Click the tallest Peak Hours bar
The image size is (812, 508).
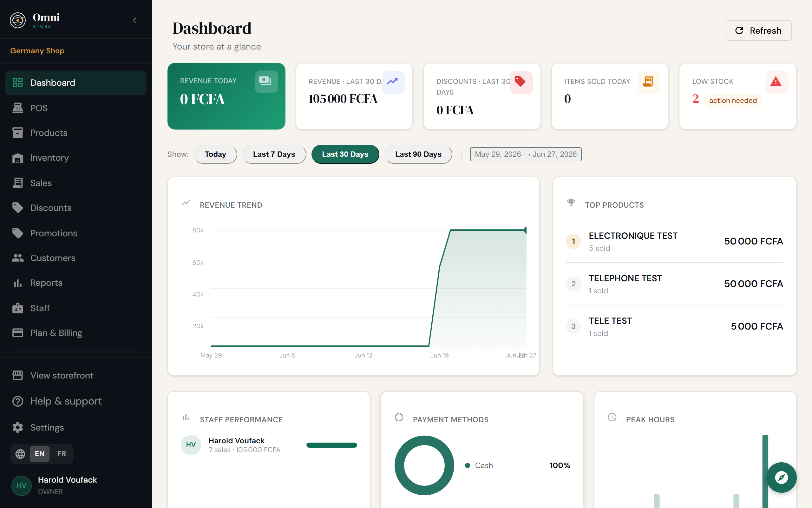[x=765, y=471]
